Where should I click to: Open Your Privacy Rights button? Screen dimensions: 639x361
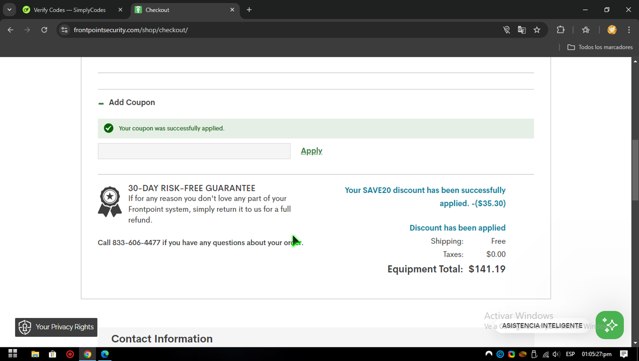point(56,327)
